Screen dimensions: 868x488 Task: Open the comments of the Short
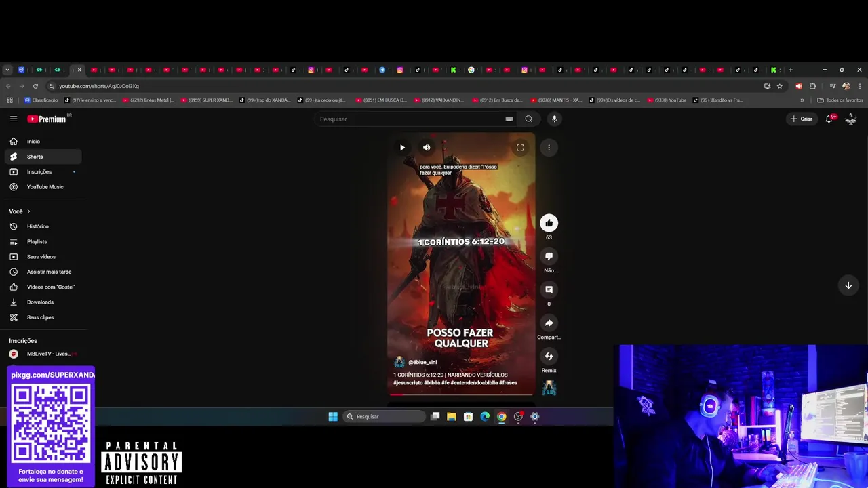click(x=549, y=289)
